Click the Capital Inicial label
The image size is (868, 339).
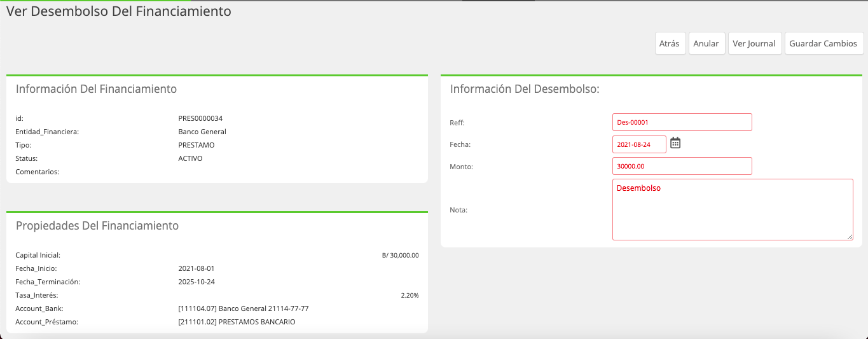[38, 255]
